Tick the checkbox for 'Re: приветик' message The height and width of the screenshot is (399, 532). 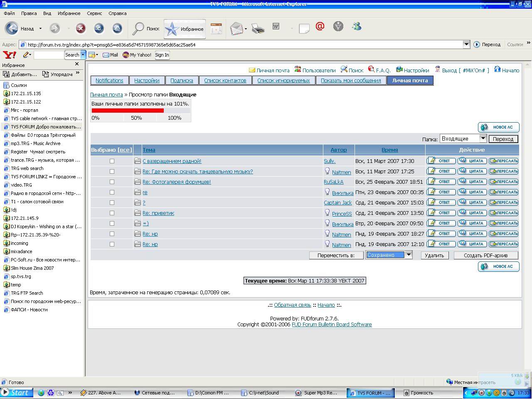coord(112,213)
